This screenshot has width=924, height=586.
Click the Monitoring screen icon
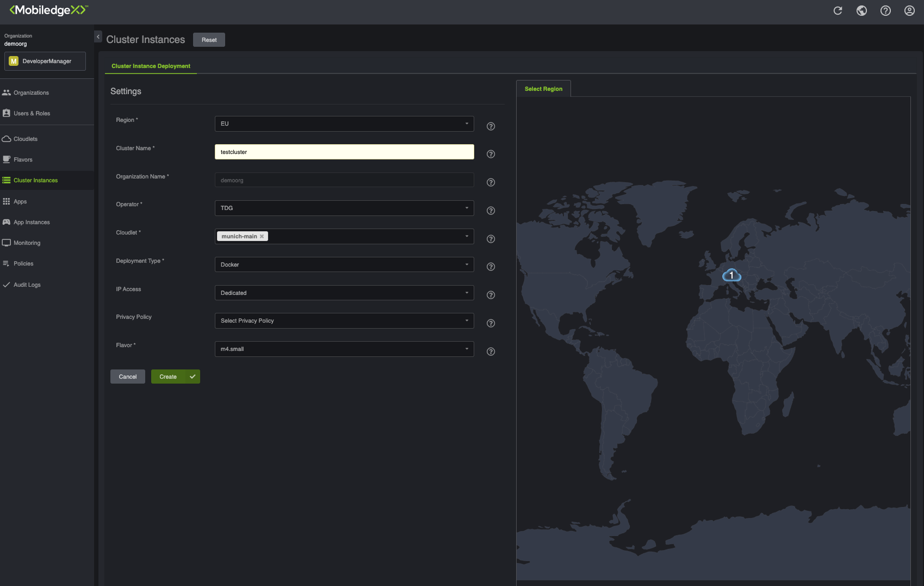(7, 243)
